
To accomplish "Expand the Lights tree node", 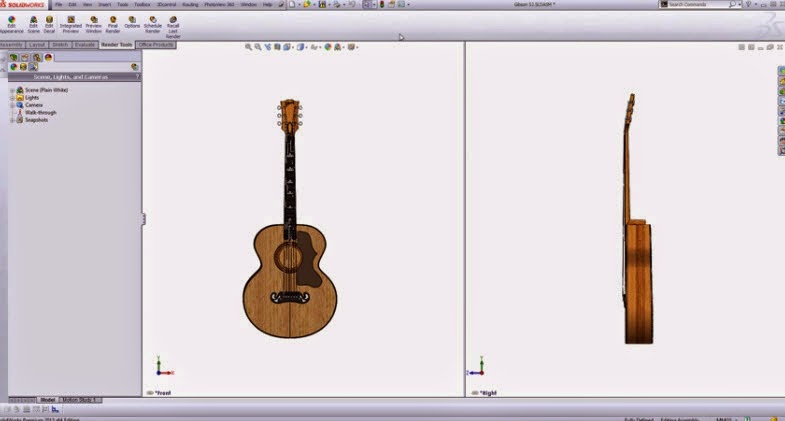I will pyautogui.click(x=12, y=98).
